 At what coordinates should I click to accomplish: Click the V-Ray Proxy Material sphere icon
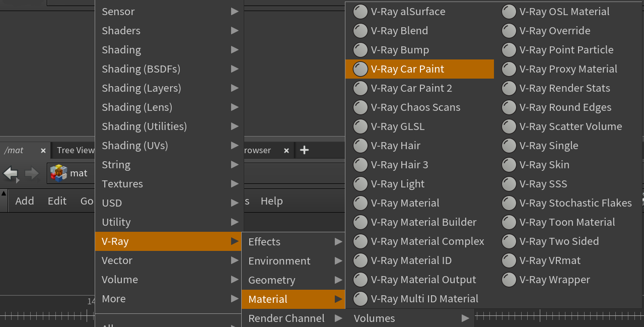(x=509, y=69)
